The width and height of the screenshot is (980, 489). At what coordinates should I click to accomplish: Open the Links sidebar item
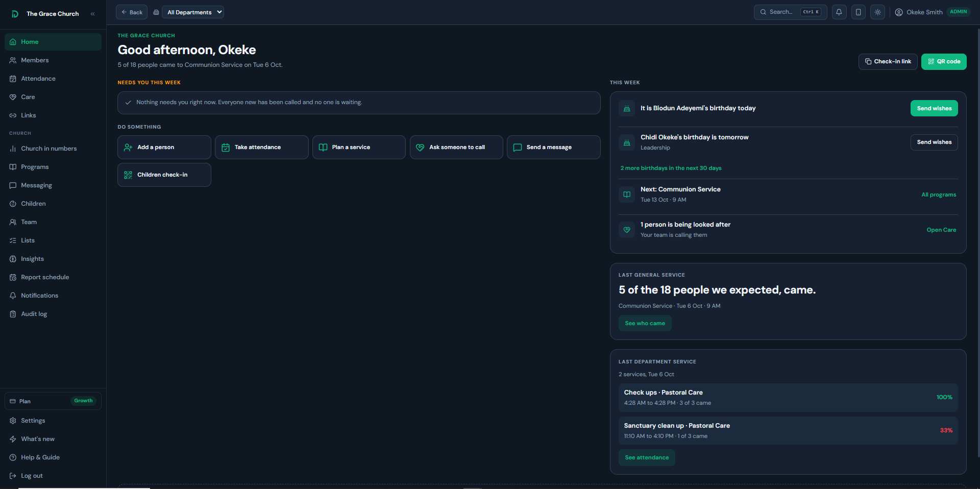click(x=53, y=115)
